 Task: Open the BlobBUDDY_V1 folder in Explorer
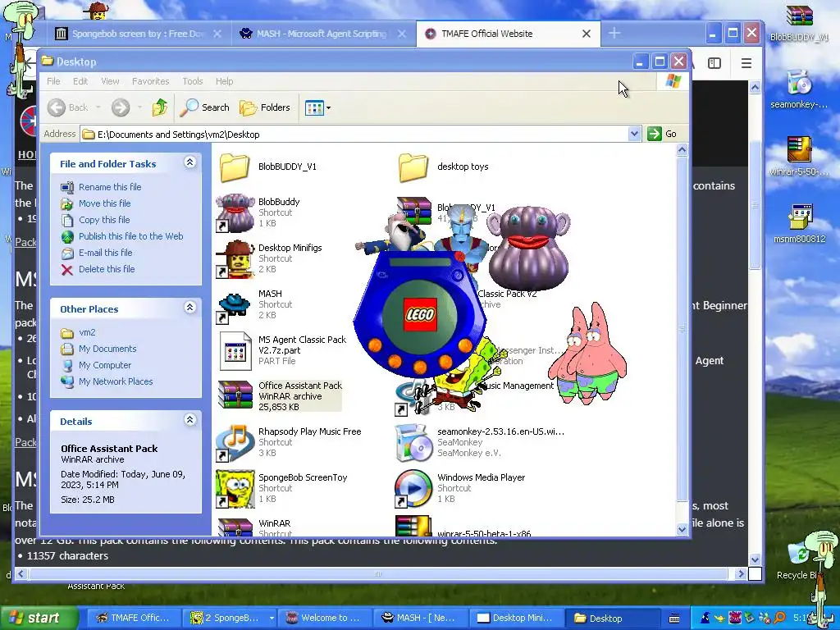click(235, 167)
